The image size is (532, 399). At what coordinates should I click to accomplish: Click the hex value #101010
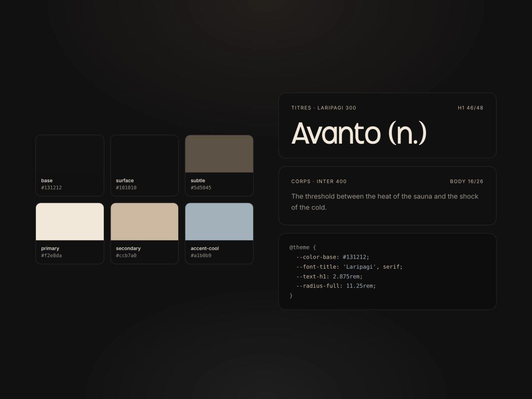coord(126,188)
